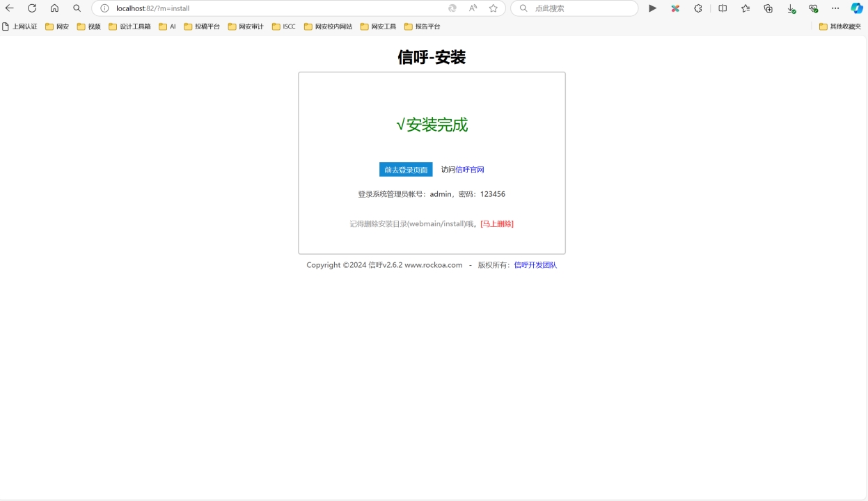Open the Favorites list icon
The image size is (868, 501).
(745, 8)
